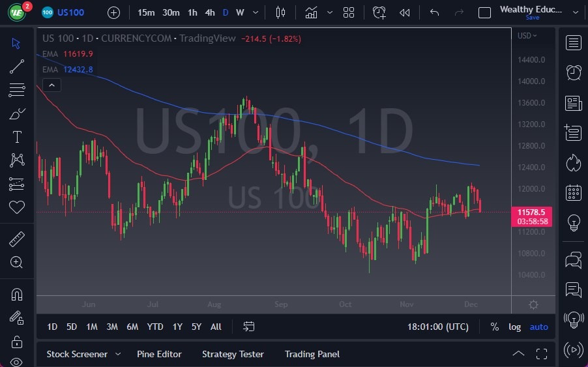Viewport: 588px width, 367px height.
Task: Open the Pine Editor tab
Action: (x=159, y=354)
